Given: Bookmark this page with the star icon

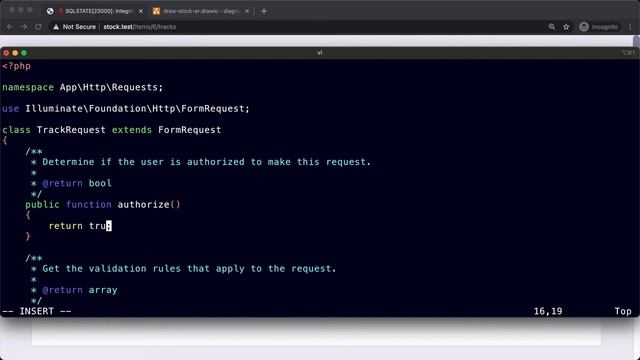Looking at the screenshot, I should coord(566,27).
